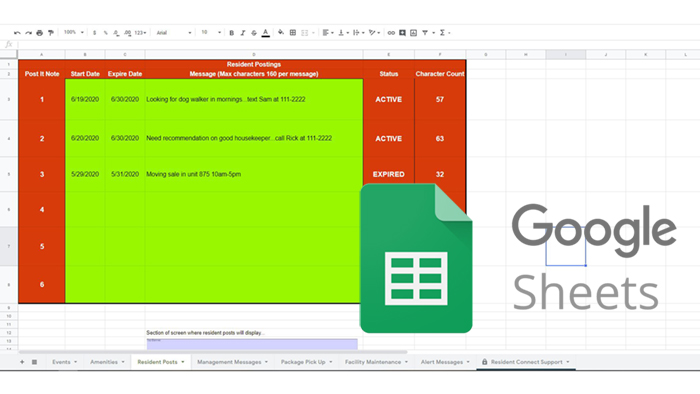Click the merge cells icon
The width and height of the screenshot is (700, 394).
coord(305,33)
